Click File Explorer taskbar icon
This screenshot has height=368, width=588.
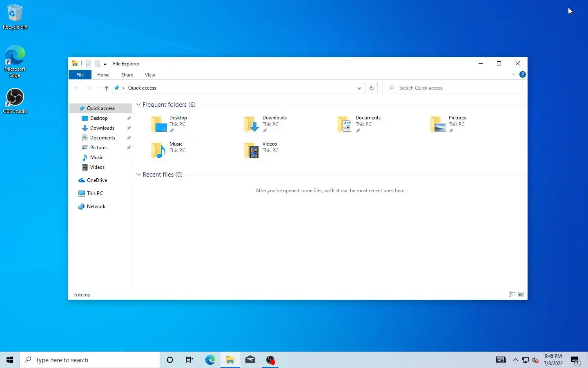(x=230, y=360)
